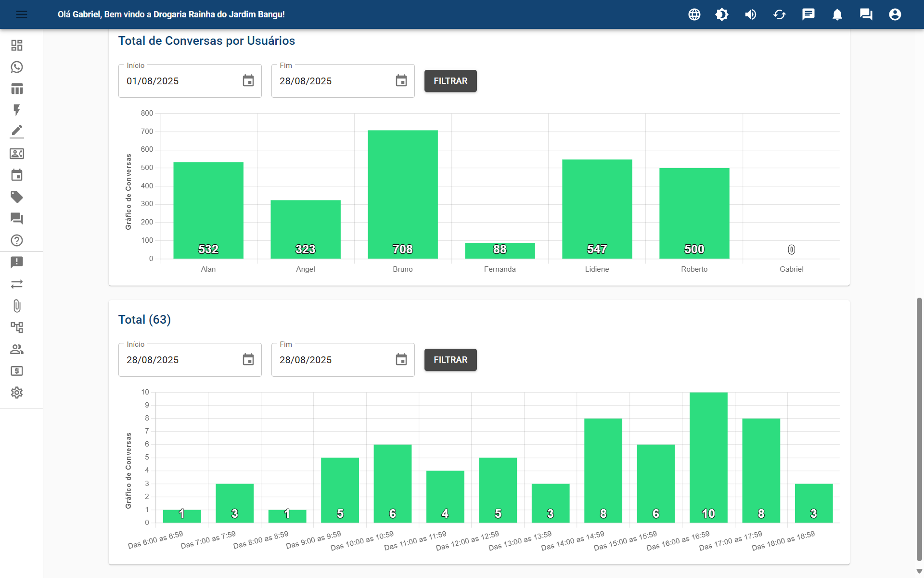Open the WhatsApp connections section
The image size is (924, 578).
click(17, 67)
